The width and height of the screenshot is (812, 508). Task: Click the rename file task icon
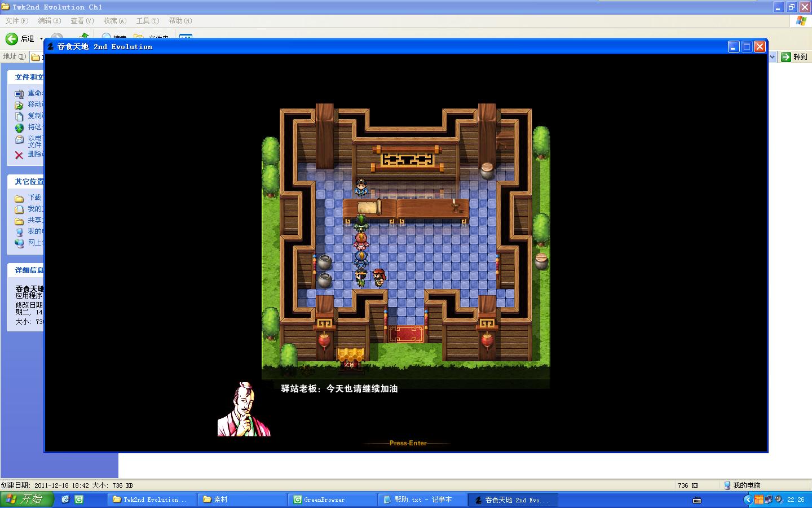point(19,93)
